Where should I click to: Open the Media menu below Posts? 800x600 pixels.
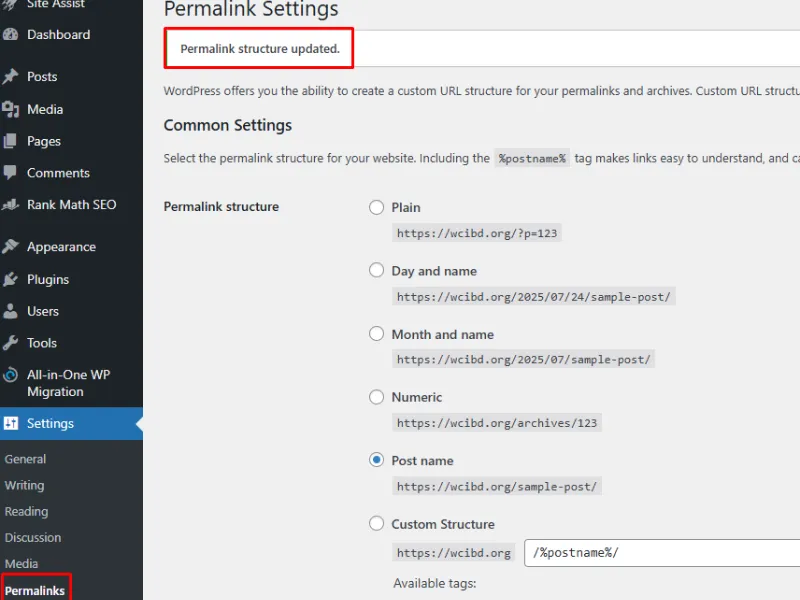point(45,109)
